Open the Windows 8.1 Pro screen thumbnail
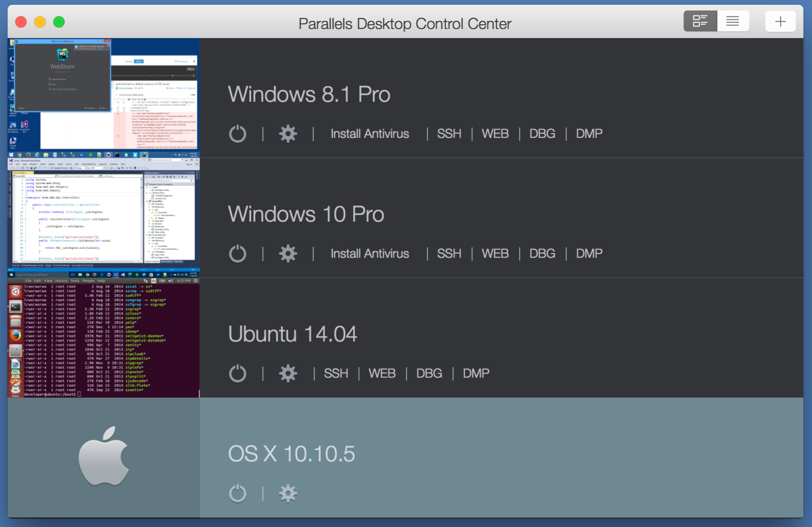The image size is (812, 527). (x=104, y=98)
